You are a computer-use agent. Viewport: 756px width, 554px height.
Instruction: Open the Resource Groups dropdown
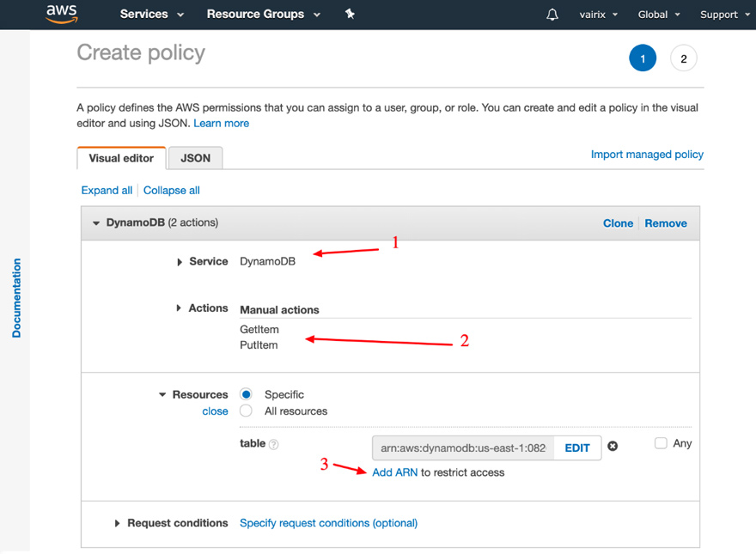coord(264,15)
